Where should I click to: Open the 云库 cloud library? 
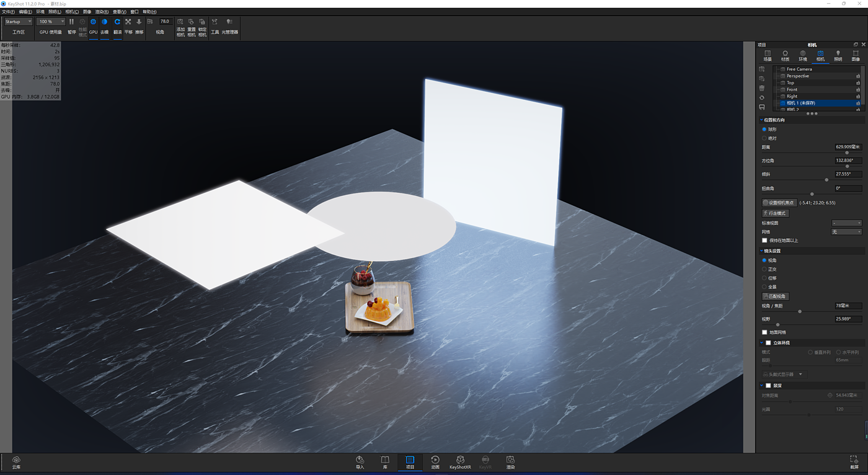16,462
